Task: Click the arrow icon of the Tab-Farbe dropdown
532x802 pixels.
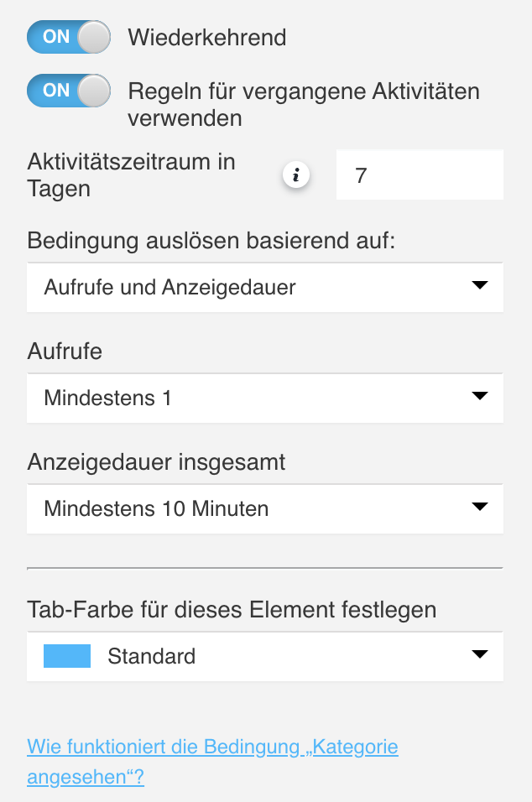Action: coord(479,654)
